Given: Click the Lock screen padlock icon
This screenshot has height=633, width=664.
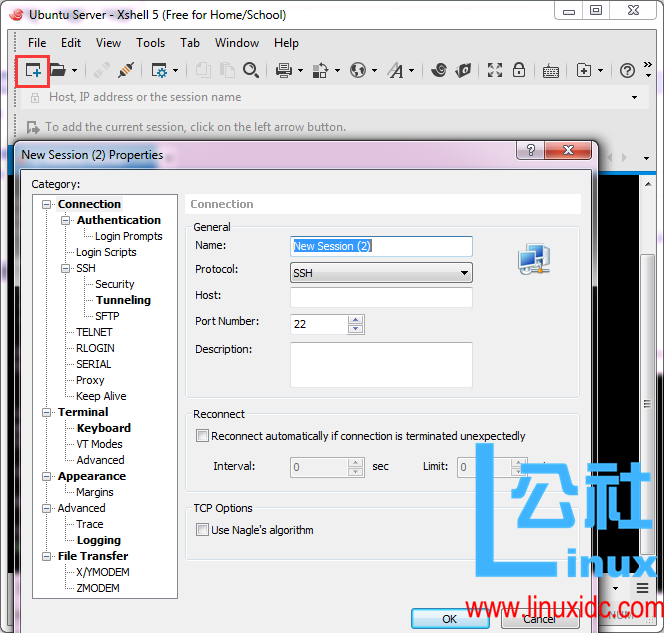Looking at the screenshot, I should click(519, 71).
